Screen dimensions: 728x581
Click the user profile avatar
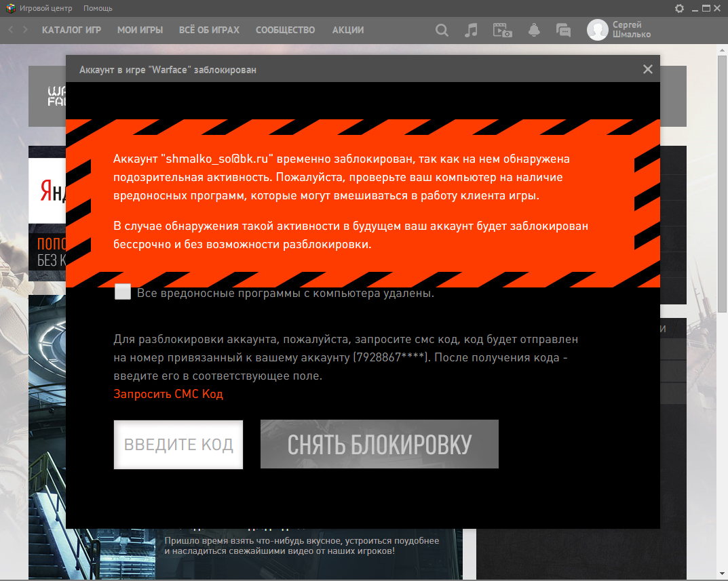[597, 30]
